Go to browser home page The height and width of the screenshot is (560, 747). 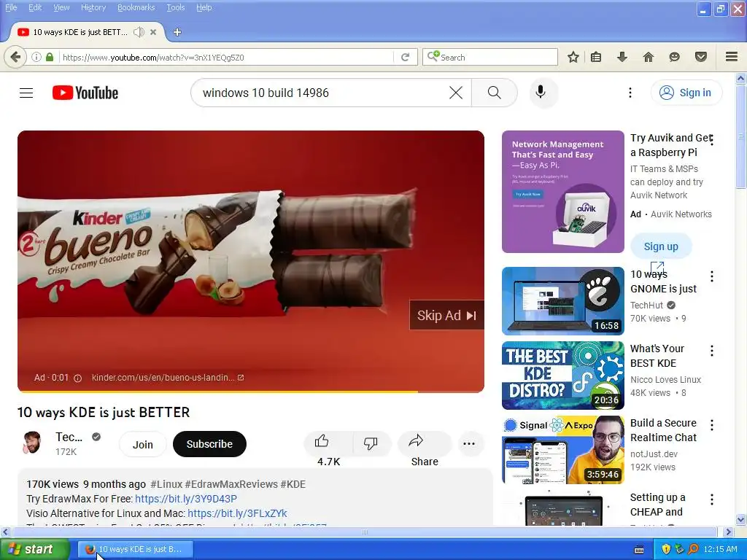[649, 57]
